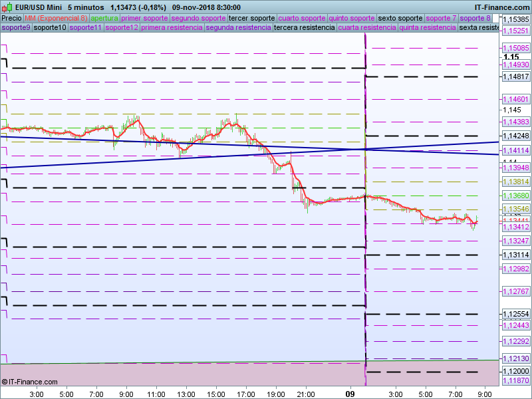Click the 1,14817 price tag on axis
The width and height of the screenshot is (532, 399).
coord(516,76)
